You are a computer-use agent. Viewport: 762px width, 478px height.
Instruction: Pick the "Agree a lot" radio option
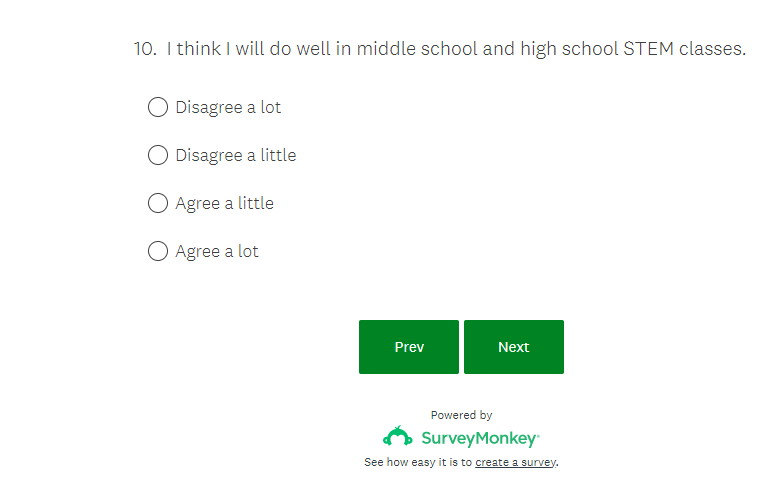coord(157,251)
